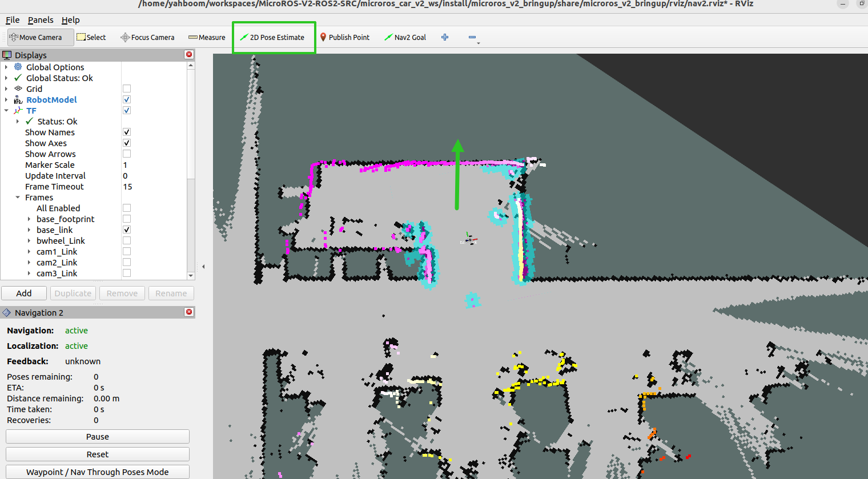Image resolution: width=868 pixels, height=479 pixels.
Task: Click the RobotModel display icon
Action: [x=18, y=99]
